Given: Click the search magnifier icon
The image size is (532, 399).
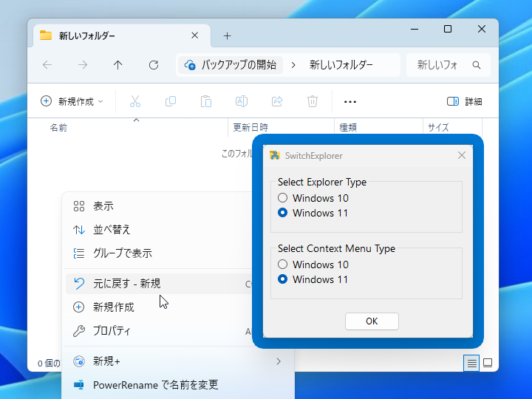Looking at the screenshot, I should pyautogui.click(x=477, y=65).
